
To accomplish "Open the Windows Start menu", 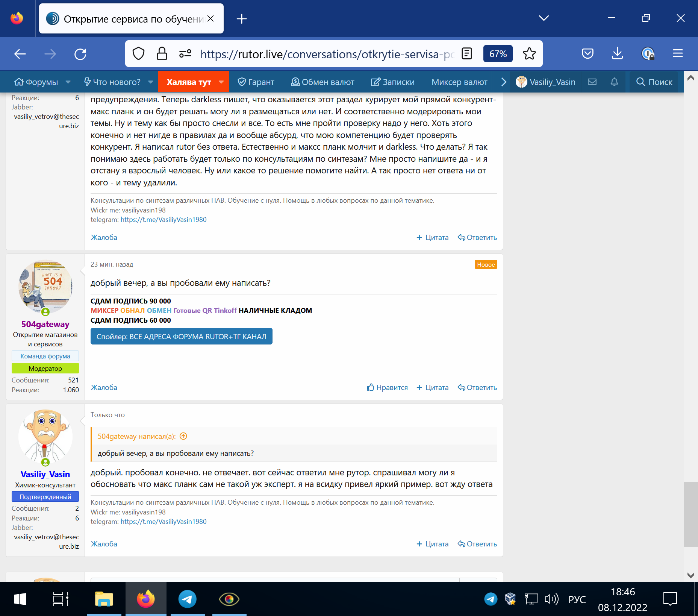I will click(x=20, y=599).
